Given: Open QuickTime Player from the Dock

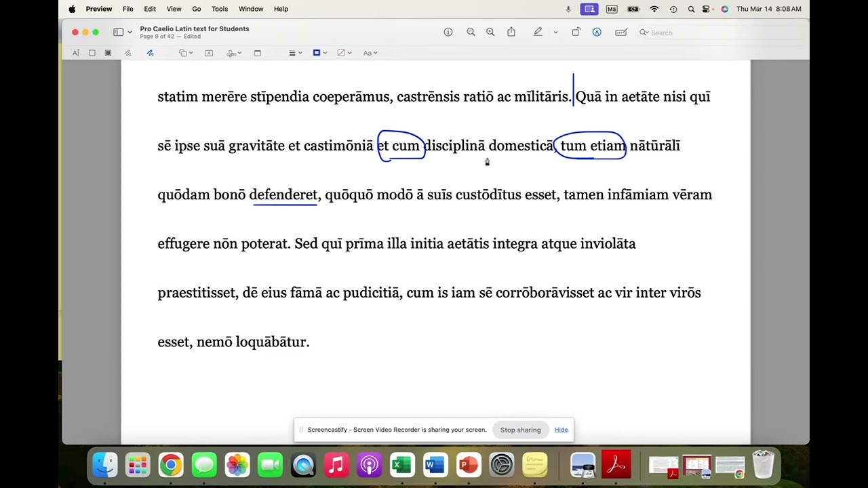Looking at the screenshot, I should tap(303, 465).
